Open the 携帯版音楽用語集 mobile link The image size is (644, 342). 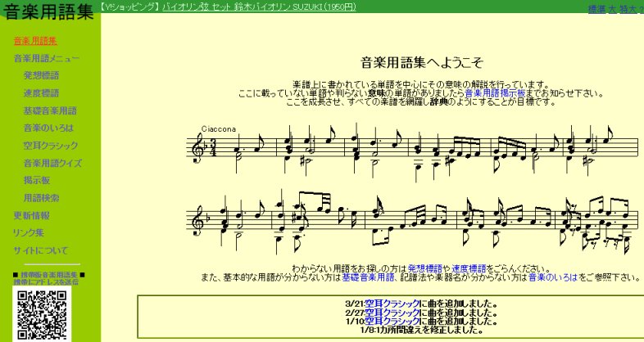tap(49, 275)
